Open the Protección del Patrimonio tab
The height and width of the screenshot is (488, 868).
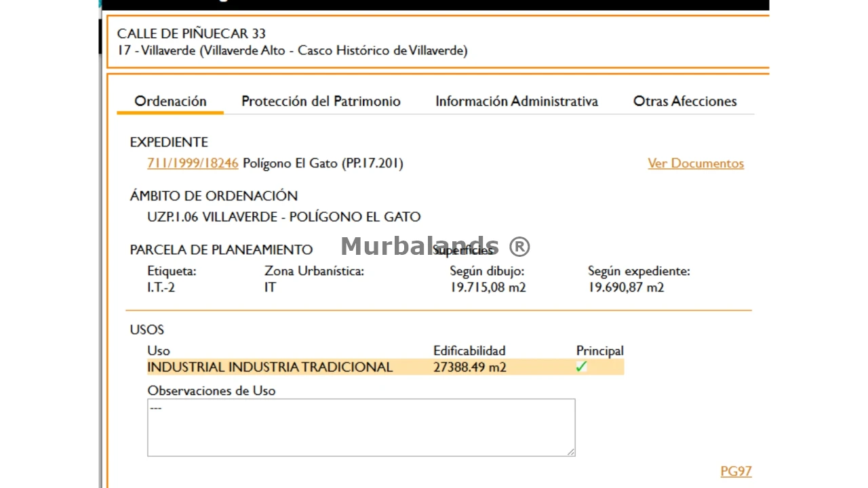[x=321, y=101]
